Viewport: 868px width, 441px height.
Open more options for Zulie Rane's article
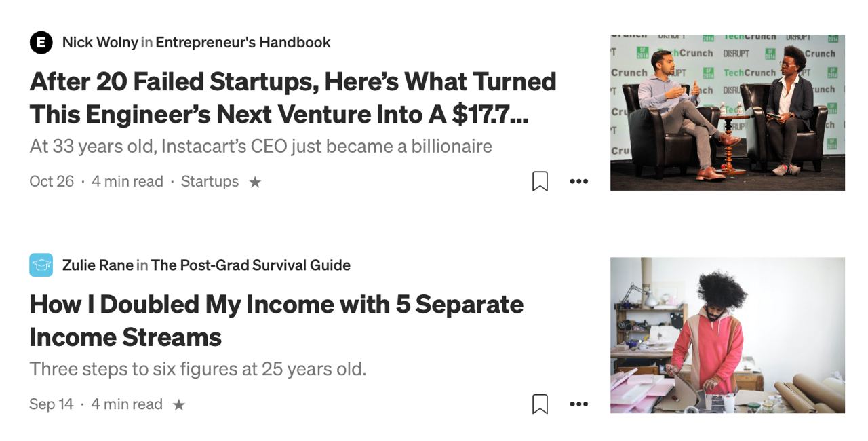[578, 404]
